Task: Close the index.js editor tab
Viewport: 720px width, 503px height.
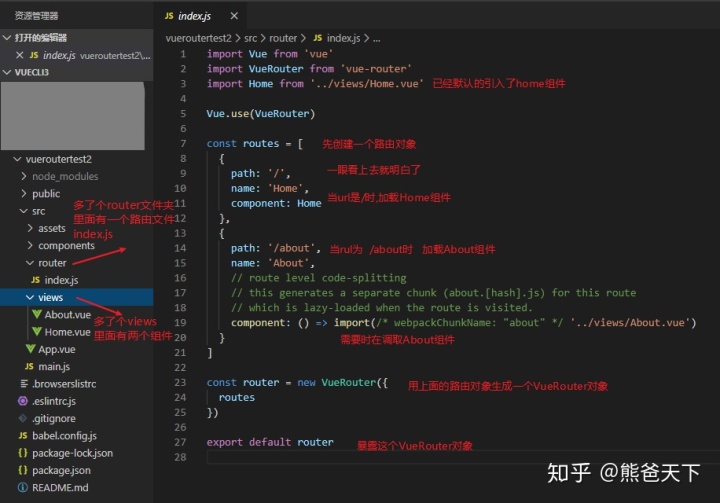Action: (234, 16)
